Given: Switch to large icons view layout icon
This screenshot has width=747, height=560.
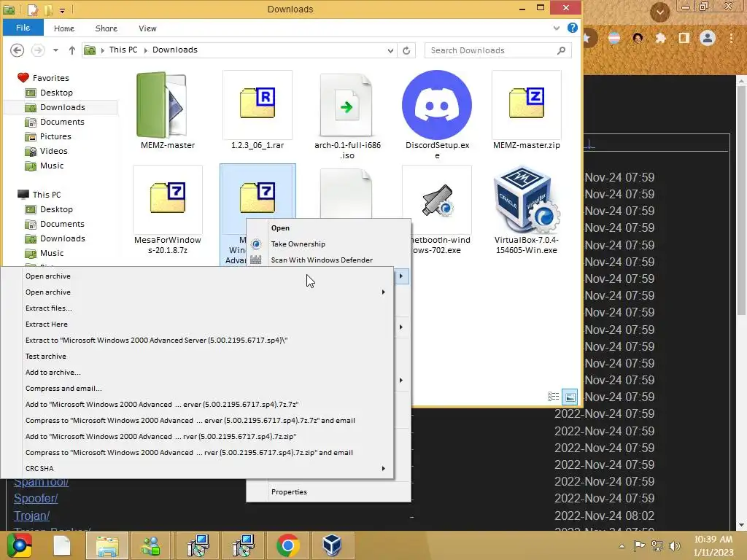Looking at the screenshot, I should click(x=570, y=397).
